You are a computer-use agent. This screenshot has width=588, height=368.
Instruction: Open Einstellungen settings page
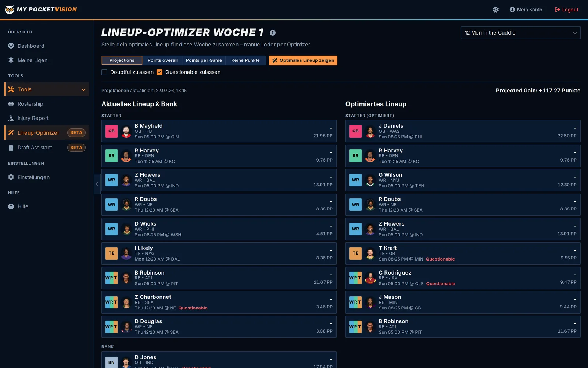pyautogui.click(x=47, y=177)
